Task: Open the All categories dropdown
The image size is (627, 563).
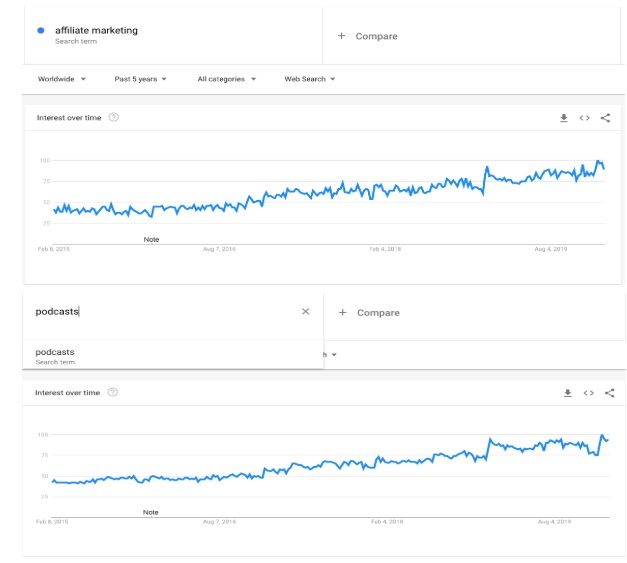Action: 226,79
